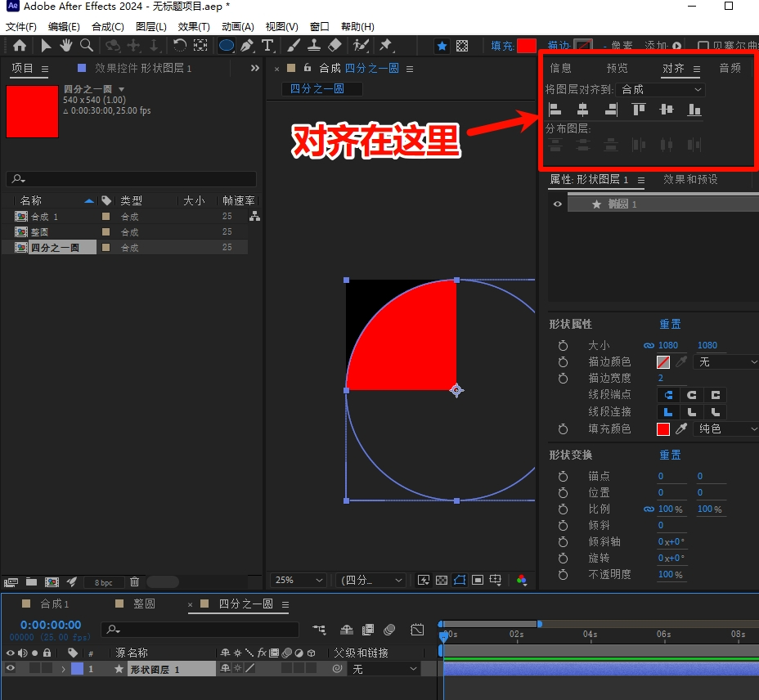The height and width of the screenshot is (700, 759).
Task: Click the 填充颜色 red swatch in properties
Action: pos(663,429)
